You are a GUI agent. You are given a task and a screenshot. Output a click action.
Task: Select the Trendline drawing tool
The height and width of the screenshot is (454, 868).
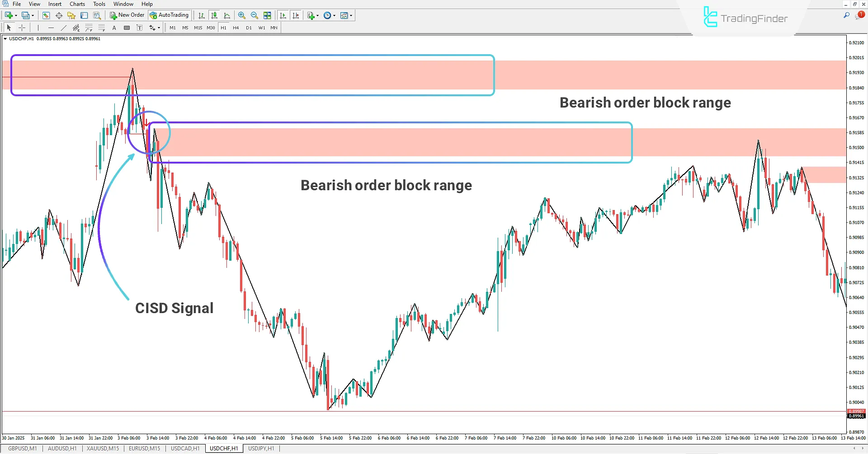pyautogui.click(x=64, y=28)
